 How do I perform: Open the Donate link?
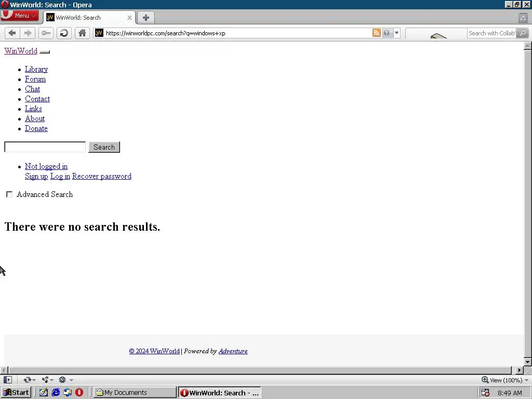36,128
